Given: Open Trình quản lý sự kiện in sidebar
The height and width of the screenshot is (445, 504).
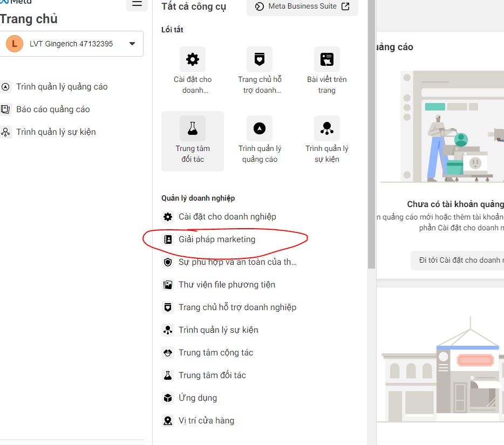Looking at the screenshot, I should click(x=56, y=132).
